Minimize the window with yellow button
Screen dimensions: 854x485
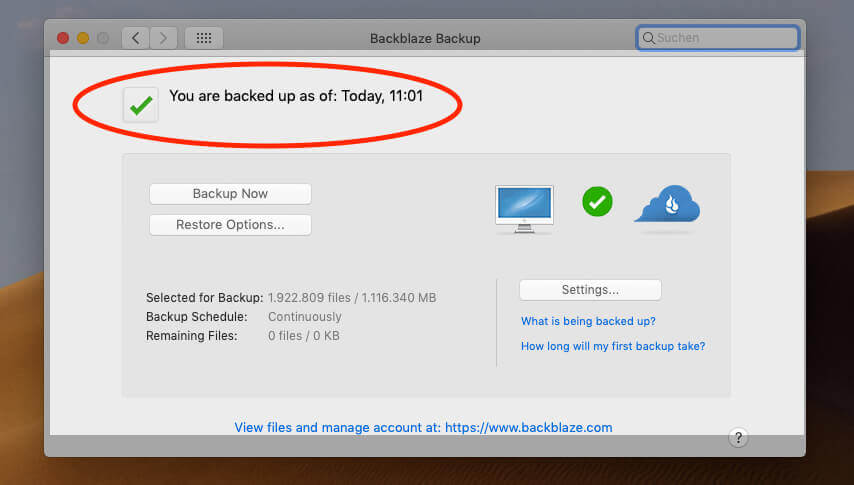click(x=82, y=38)
